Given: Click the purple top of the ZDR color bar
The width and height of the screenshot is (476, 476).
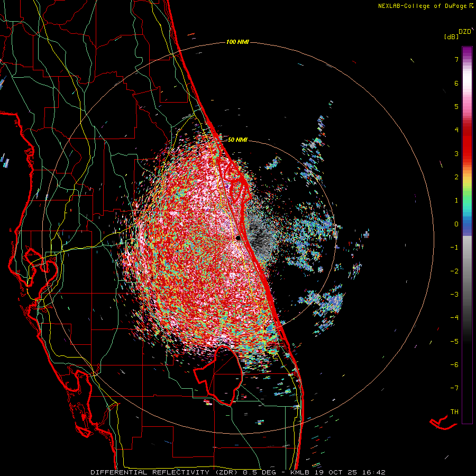Looking at the screenshot, I should click(467, 52).
